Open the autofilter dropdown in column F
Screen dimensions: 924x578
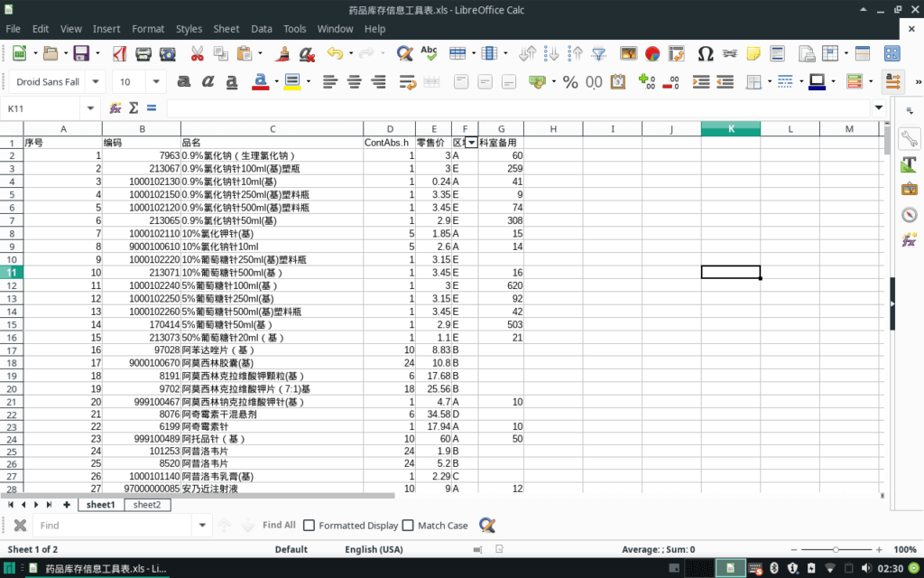click(x=471, y=143)
